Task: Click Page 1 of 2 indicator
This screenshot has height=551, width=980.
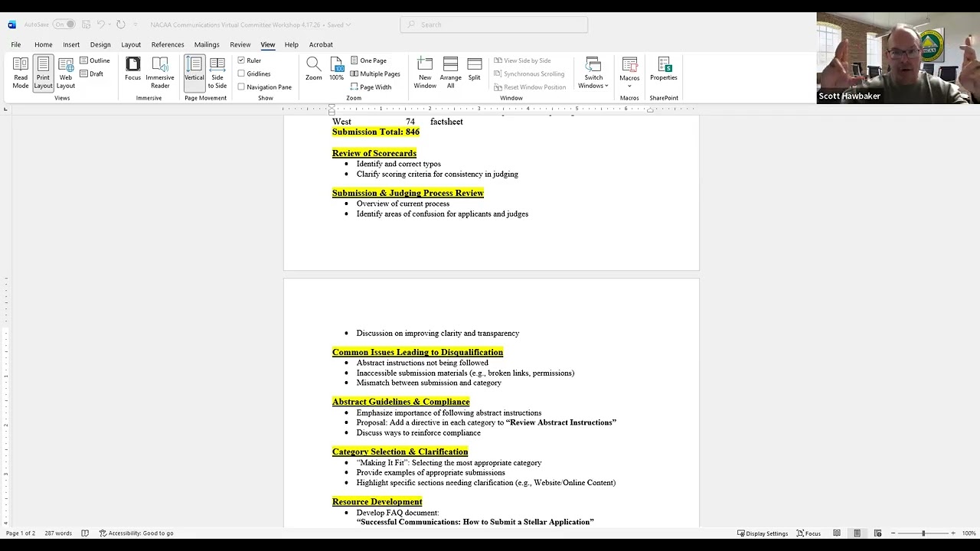Action: pyautogui.click(x=21, y=533)
